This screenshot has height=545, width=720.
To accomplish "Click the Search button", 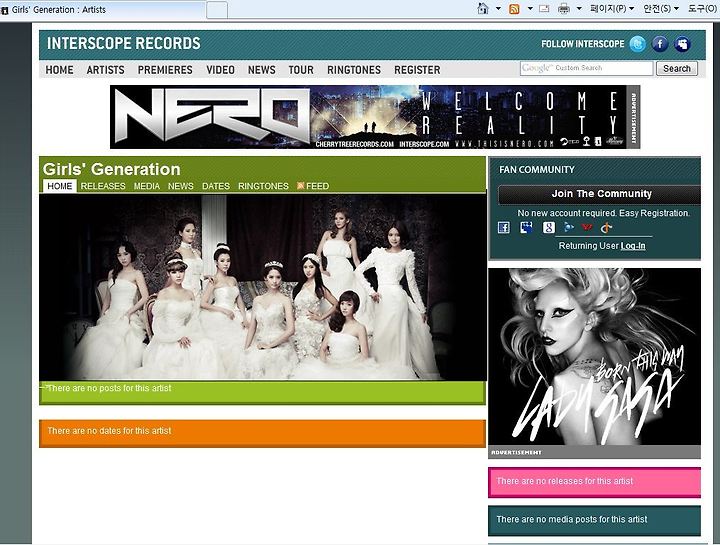I will point(677,68).
